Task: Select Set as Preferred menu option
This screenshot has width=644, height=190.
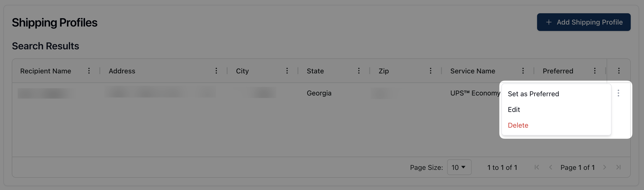Action: click(533, 94)
